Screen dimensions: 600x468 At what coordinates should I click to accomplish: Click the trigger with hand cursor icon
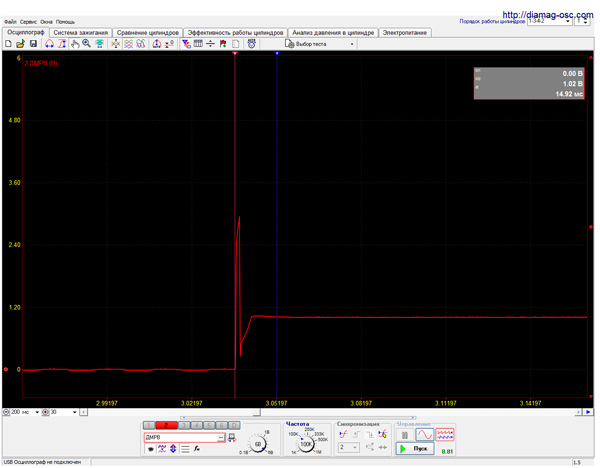[382, 434]
